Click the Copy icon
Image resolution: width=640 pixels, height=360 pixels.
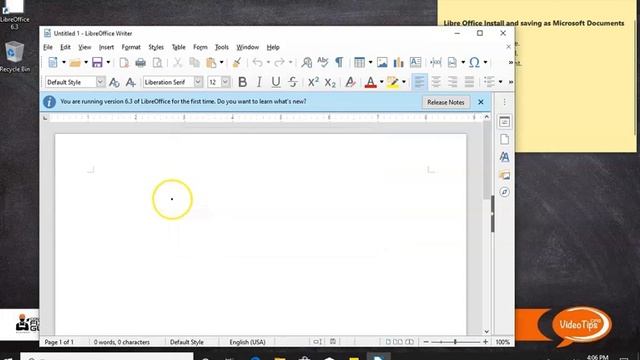click(194, 62)
